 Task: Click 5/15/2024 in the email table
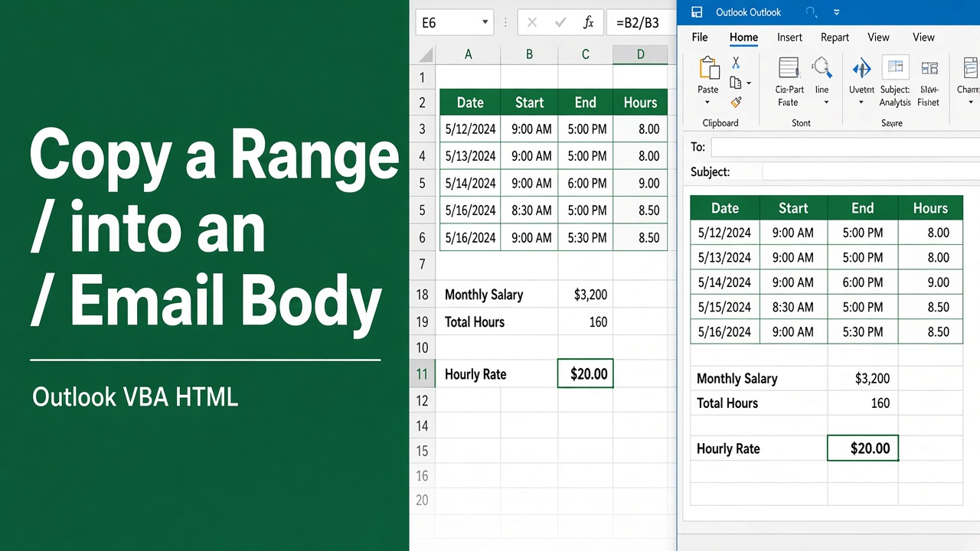[725, 307]
